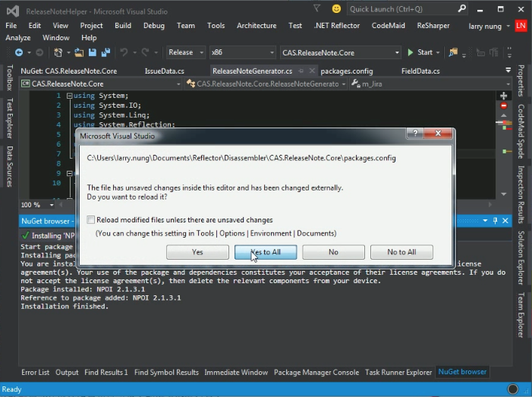The image size is (532, 397).
Task: Open the File menu
Action: (11, 26)
